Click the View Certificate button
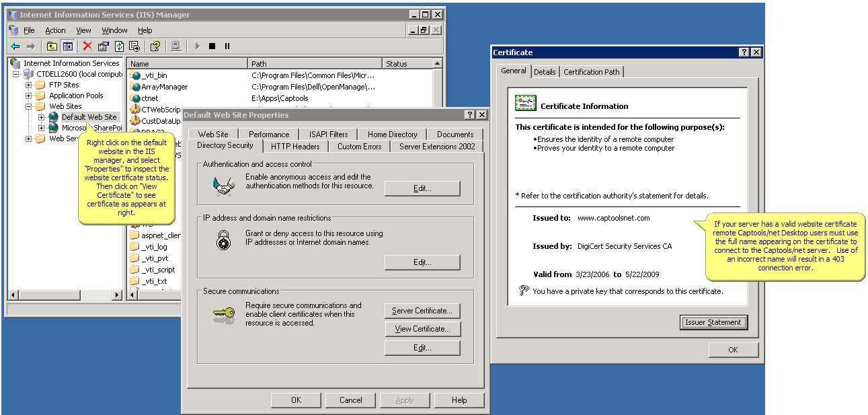 point(422,329)
